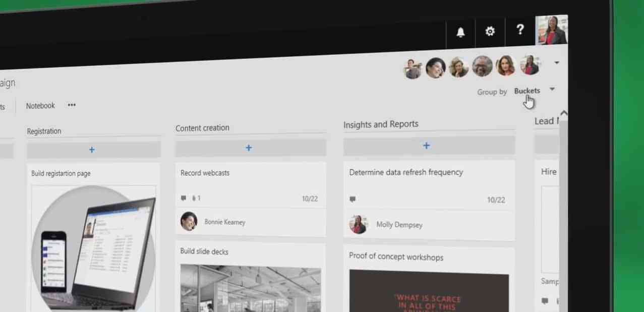This screenshot has width=644, height=312.
Task: Open the notifications bell icon
Action: (x=460, y=31)
